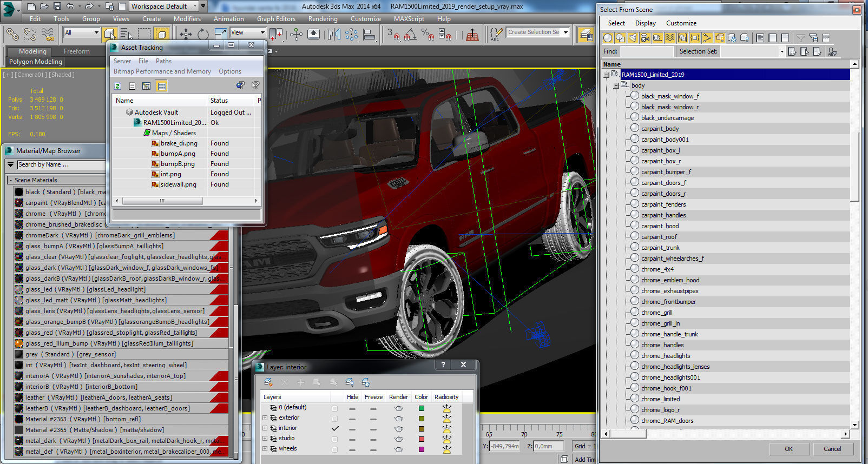Toggle the 3D Snaps icon
Viewport: 868px width, 464px height.
(x=393, y=34)
